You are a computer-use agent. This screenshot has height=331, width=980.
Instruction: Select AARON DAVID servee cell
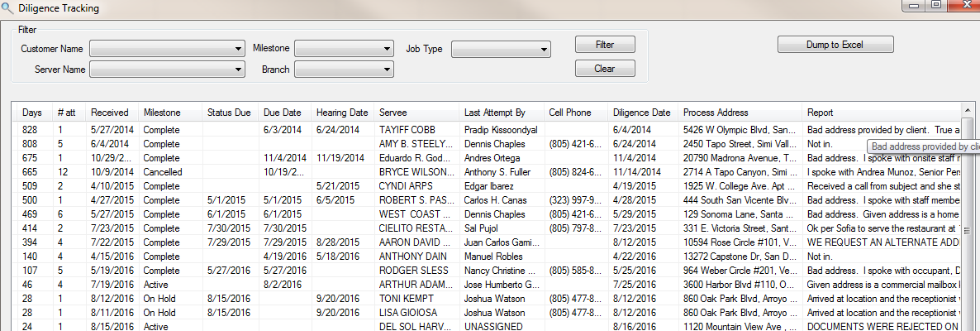(417, 242)
